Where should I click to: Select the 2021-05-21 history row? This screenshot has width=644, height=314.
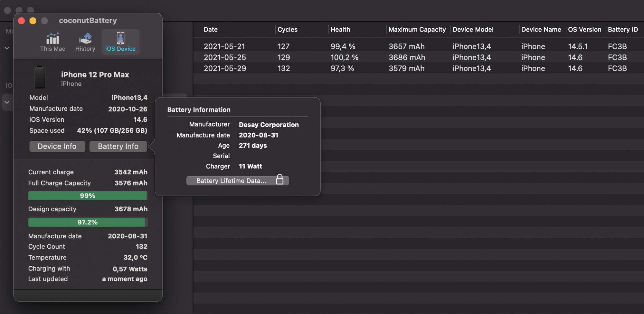(419, 46)
